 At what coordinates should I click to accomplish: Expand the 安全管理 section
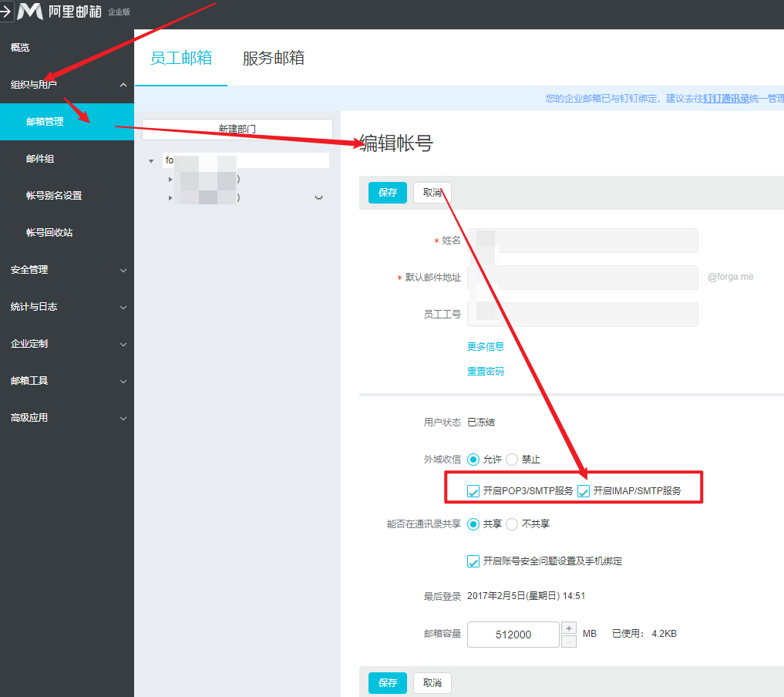(x=67, y=270)
